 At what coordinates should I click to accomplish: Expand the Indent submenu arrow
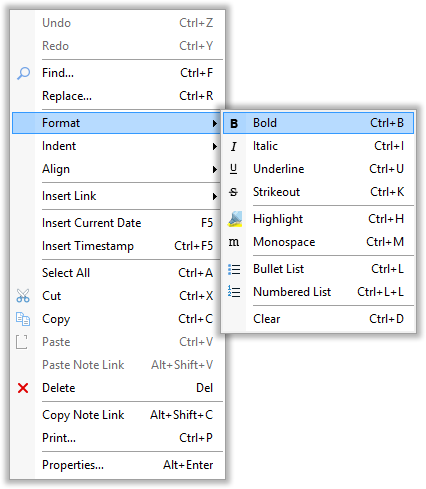215,146
